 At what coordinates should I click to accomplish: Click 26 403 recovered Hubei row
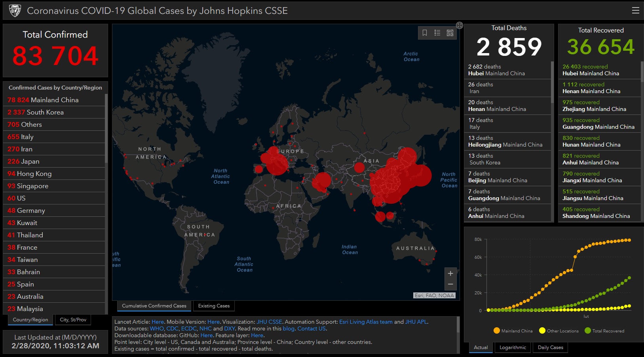600,70
